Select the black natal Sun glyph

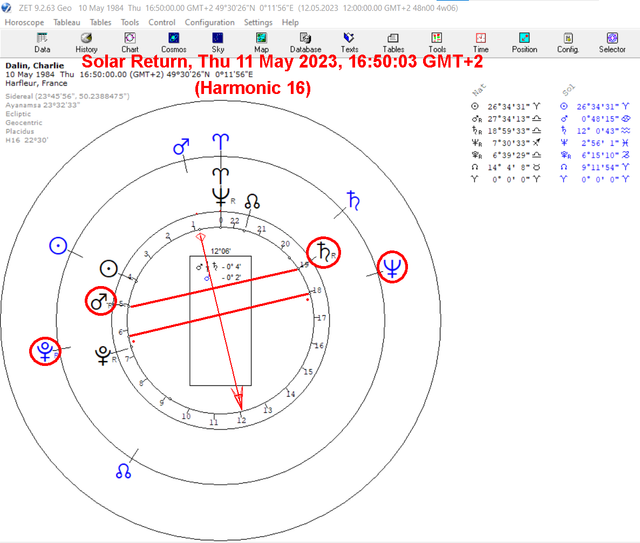tap(109, 269)
